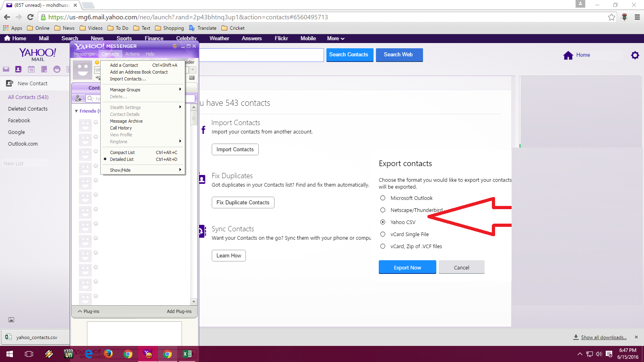Click the image icon at bottom of sidebar
Viewport: 644px width, 362px height.
point(11,320)
